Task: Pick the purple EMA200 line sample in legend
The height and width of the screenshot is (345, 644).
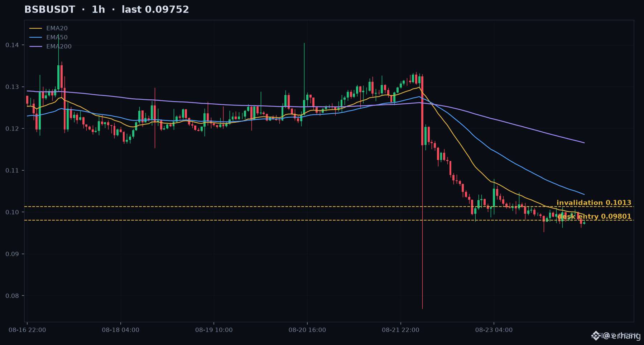Action: click(x=36, y=46)
